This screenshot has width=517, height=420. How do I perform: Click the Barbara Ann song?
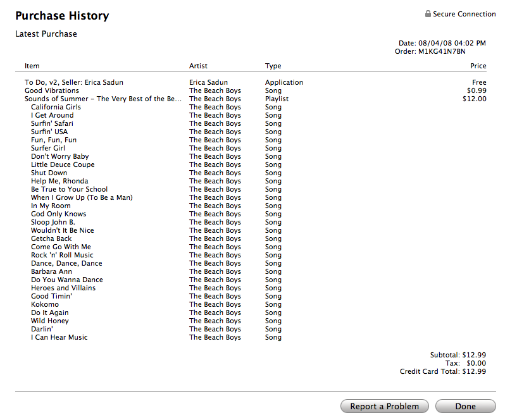[51, 271]
